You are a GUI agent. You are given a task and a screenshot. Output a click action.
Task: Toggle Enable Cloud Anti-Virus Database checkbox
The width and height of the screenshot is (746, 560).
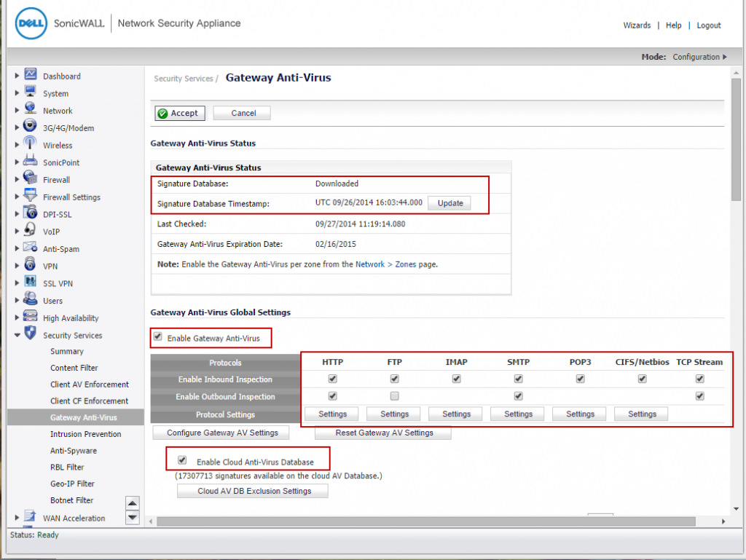click(182, 460)
